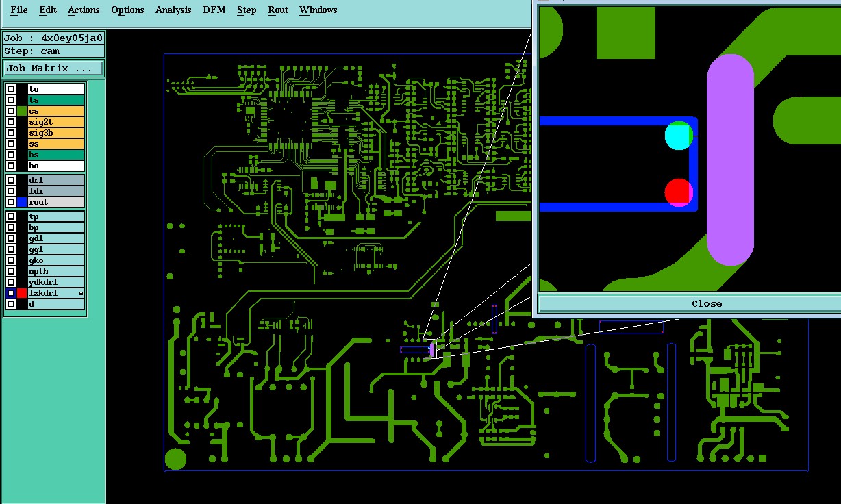The height and width of the screenshot is (504, 841).
Task: Click the Job Matrix ... button
Action: click(53, 68)
